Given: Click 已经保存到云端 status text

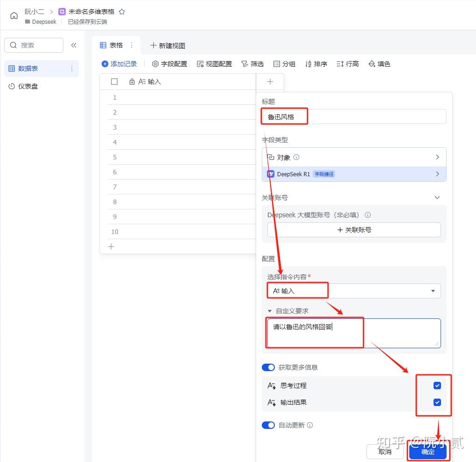Looking at the screenshot, I should pos(87,21).
